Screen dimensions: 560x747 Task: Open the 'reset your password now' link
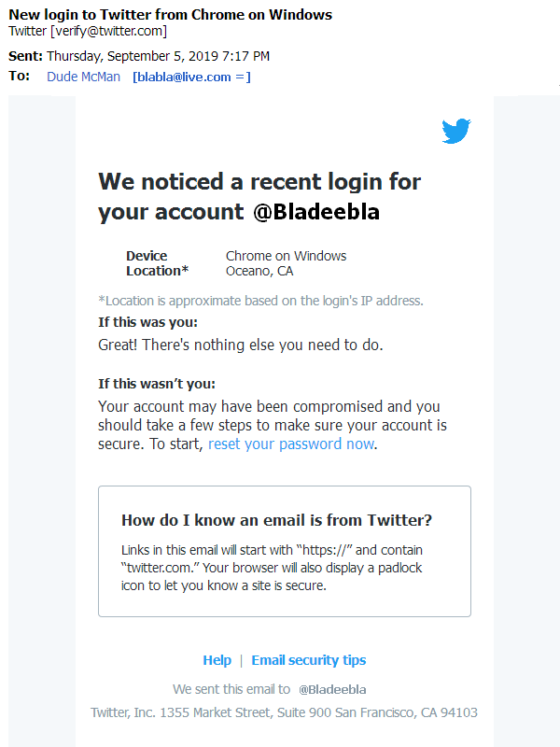tap(290, 444)
